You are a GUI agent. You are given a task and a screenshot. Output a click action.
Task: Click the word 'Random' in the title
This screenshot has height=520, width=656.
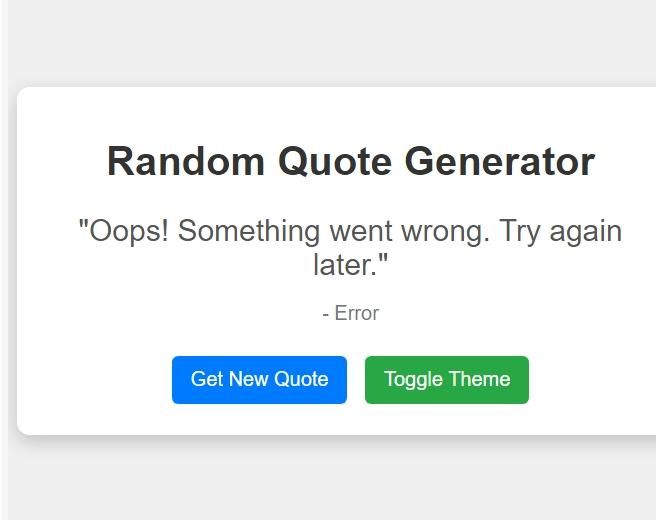pos(186,161)
